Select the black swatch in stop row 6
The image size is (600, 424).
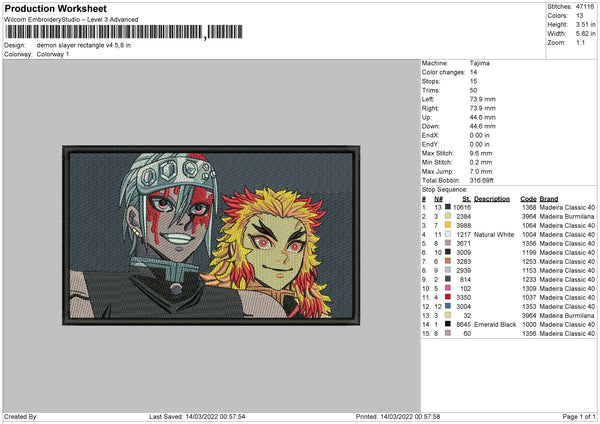coord(447,252)
